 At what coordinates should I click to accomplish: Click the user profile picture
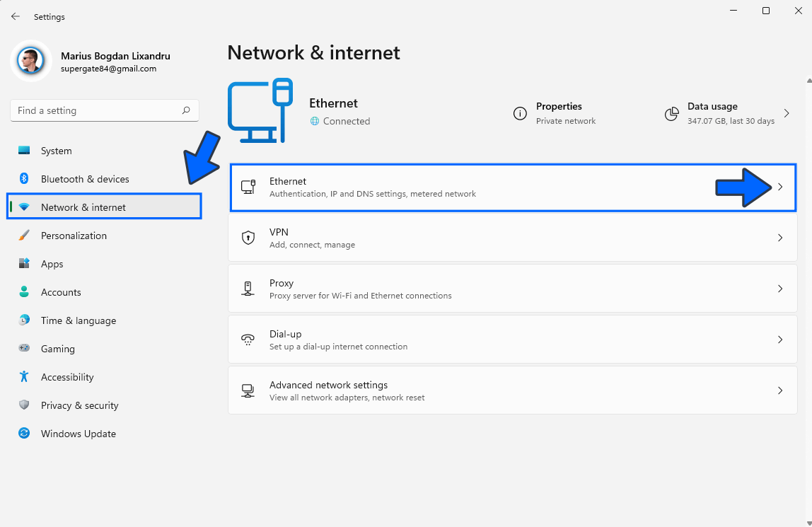(31, 62)
